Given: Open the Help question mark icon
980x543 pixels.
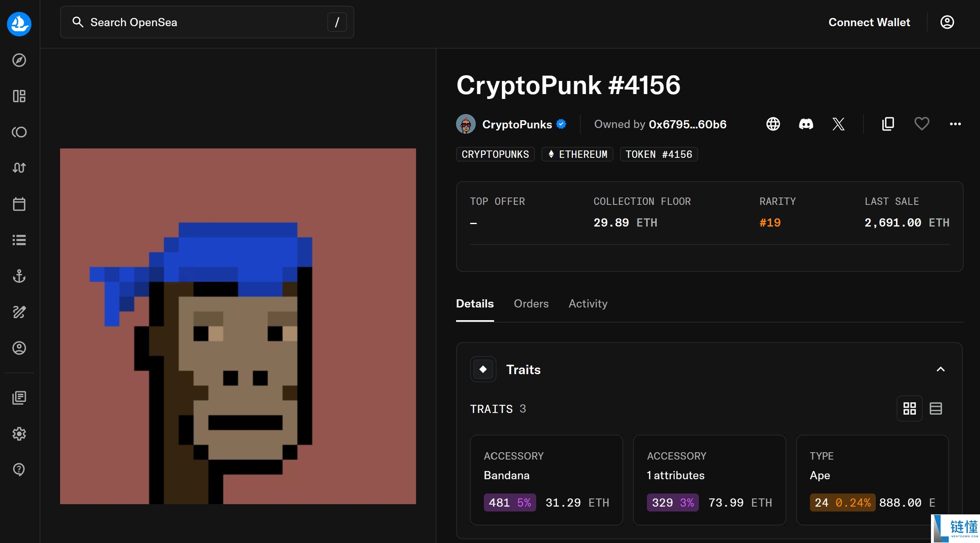Looking at the screenshot, I should [19, 469].
